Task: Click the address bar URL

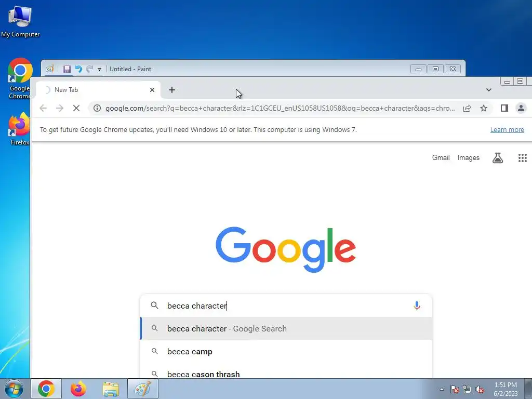Action: (x=280, y=108)
